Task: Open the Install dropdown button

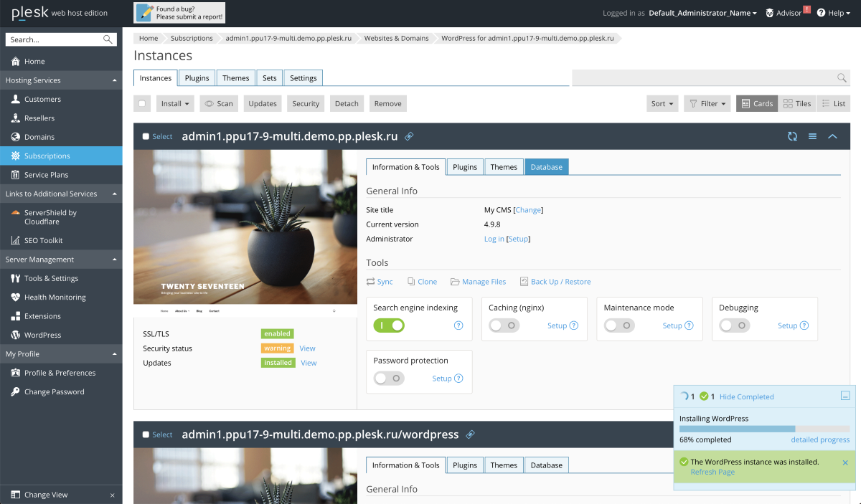Action: 176,104
